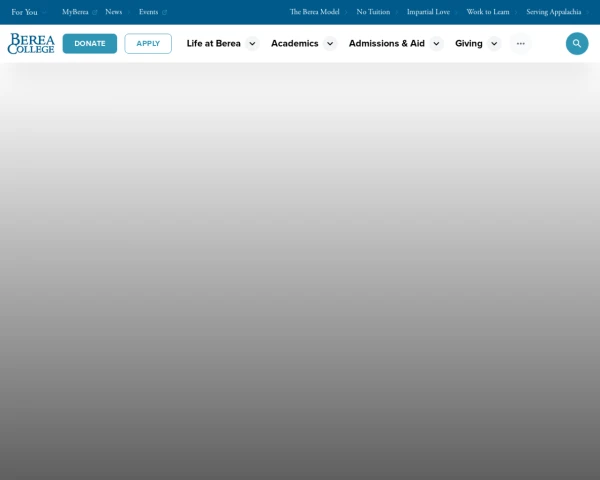Open the search magnifier icon
The height and width of the screenshot is (480, 600).
pyautogui.click(x=577, y=44)
